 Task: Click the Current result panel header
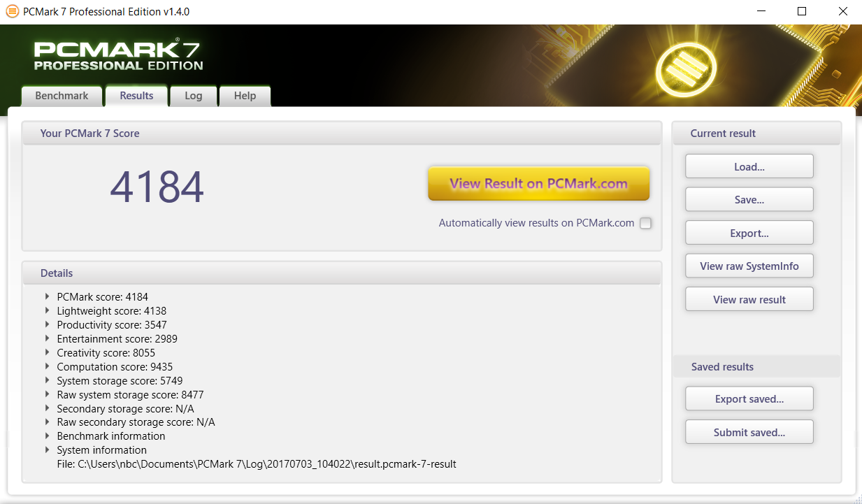[x=757, y=133]
